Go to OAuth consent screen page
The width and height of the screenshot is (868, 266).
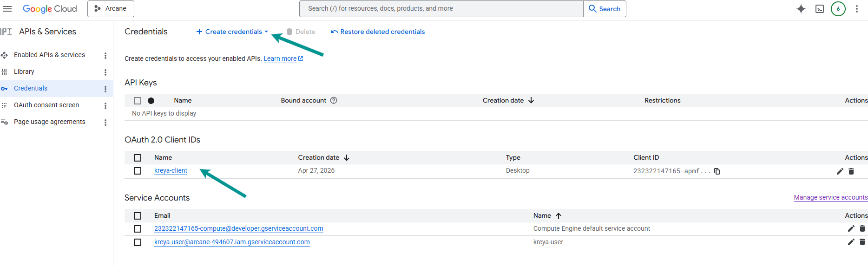click(46, 105)
